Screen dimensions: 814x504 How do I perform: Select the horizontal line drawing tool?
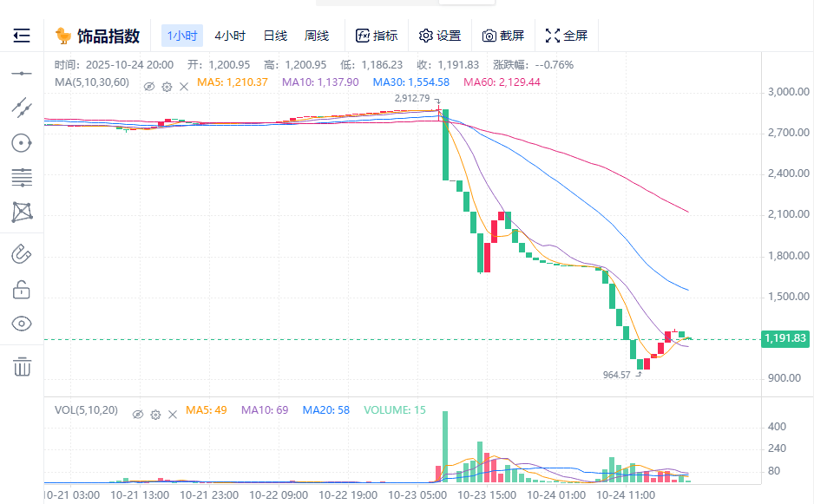(x=22, y=74)
